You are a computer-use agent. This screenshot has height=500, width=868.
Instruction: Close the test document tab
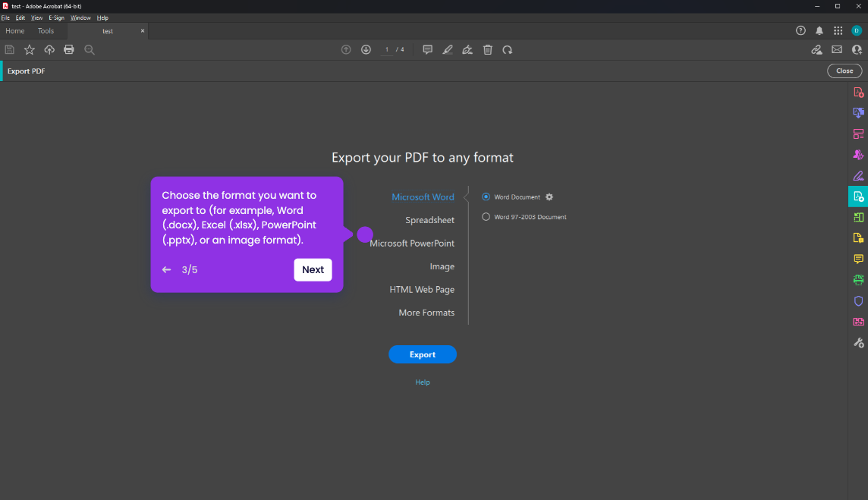(143, 31)
